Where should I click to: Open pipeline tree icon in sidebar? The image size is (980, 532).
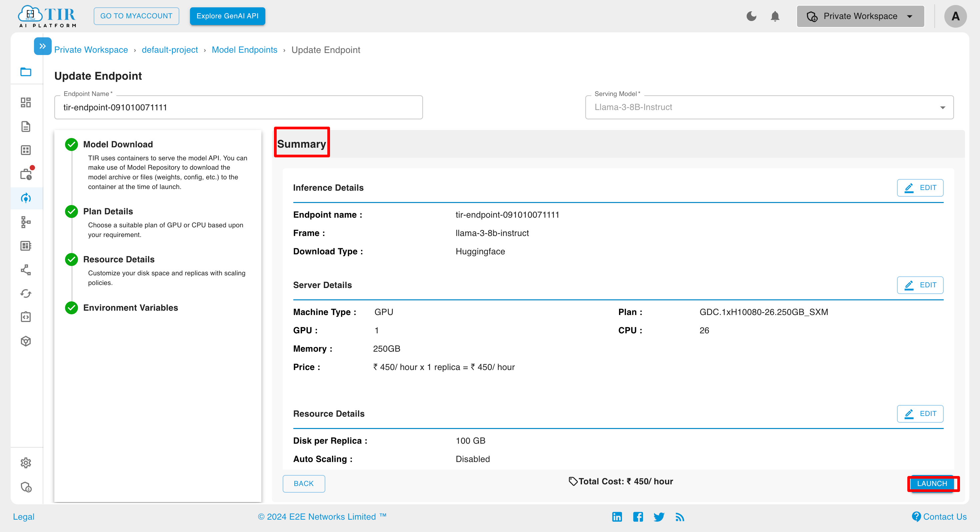pyautogui.click(x=26, y=222)
